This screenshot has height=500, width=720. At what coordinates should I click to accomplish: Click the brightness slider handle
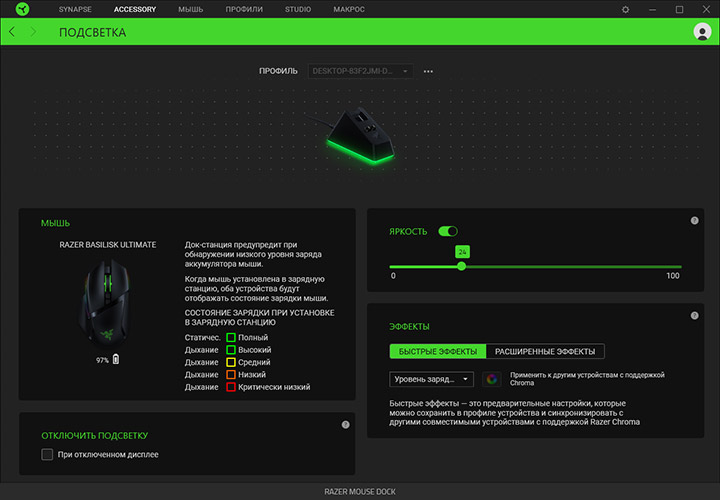461,266
